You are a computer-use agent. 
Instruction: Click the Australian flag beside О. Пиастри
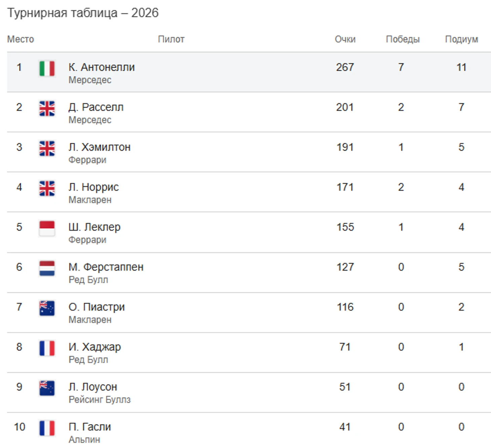pyautogui.click(x=47, y=308)
